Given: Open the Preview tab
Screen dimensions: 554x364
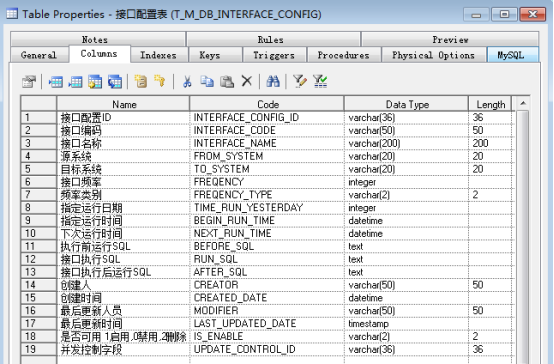Looking at the screenshot, I should click(x=450, y=39).
